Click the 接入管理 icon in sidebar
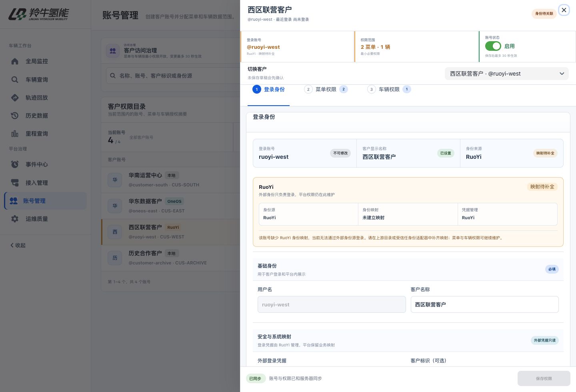 15,183
